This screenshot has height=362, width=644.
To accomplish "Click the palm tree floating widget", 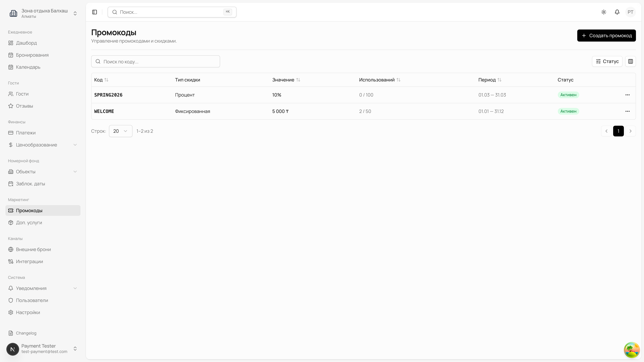I will point(631,350).
